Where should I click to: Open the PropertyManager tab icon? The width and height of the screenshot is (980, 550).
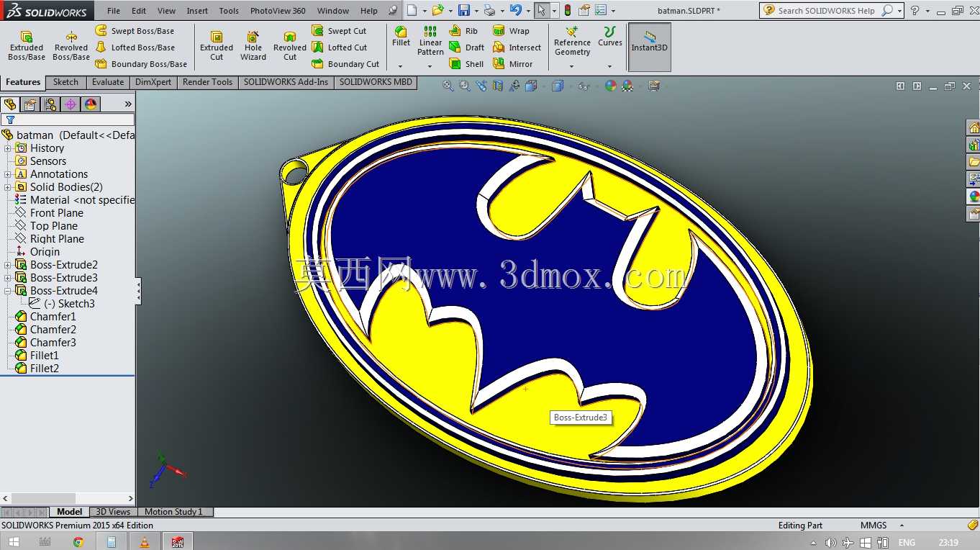(x=30, y=104)
